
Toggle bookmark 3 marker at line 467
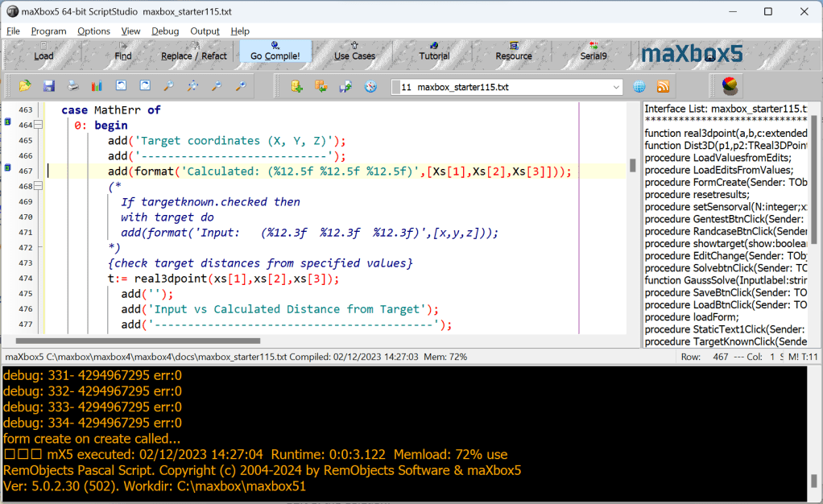[7, 169]
